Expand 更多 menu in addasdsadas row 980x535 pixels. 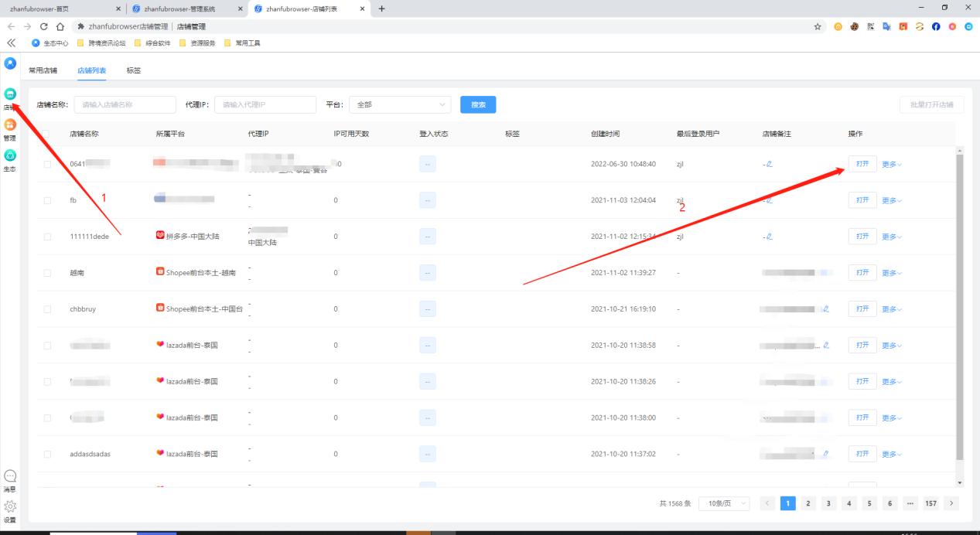pyautogui.click(x=892, y=454)
